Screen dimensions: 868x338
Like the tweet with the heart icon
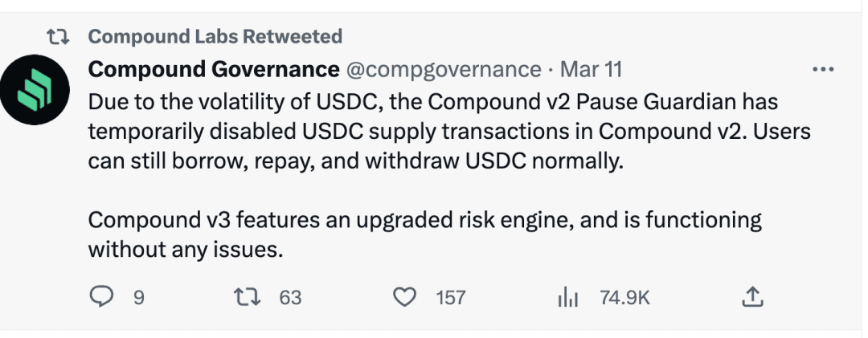click(x=404, y=297)
